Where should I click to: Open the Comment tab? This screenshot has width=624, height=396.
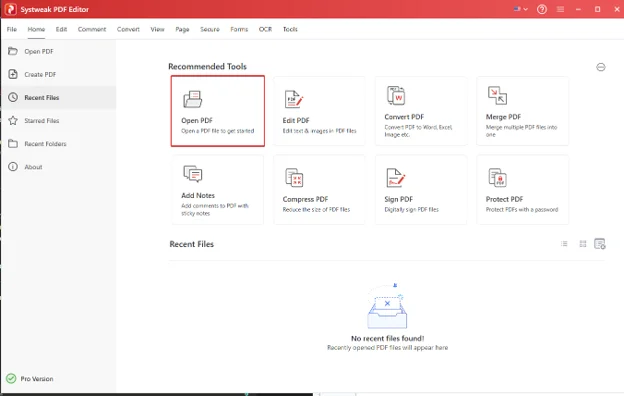92,29
